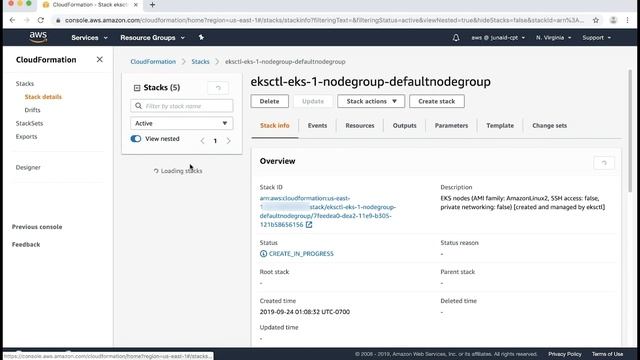Switch to the Stack info tab
Viewport: 640px width, 360px height.
275,126
